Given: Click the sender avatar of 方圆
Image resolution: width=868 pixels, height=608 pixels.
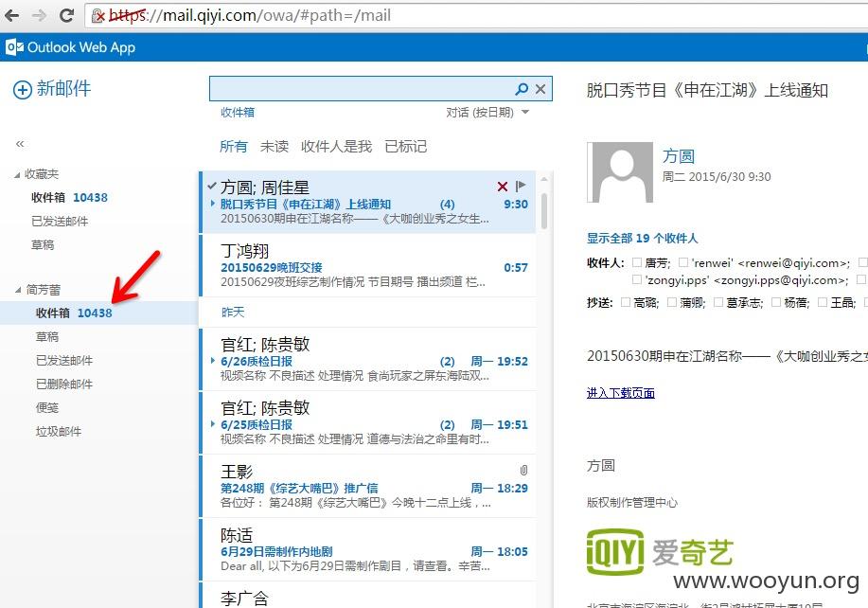Looking at the screenshot, I should (x=620, y=172).
